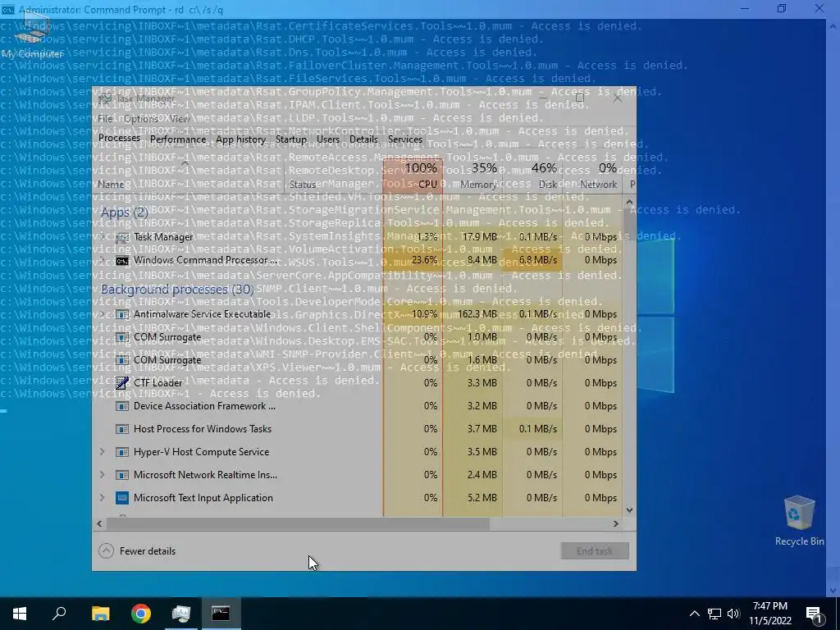Sort processes by the Memory column header
Screen dimensions: 840x630
tap(472, 177)
